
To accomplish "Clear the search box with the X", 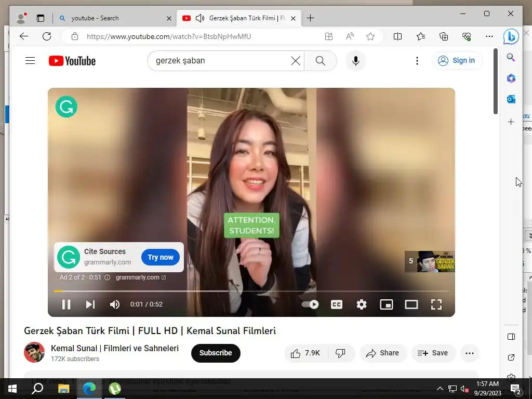I will [296, 61].
